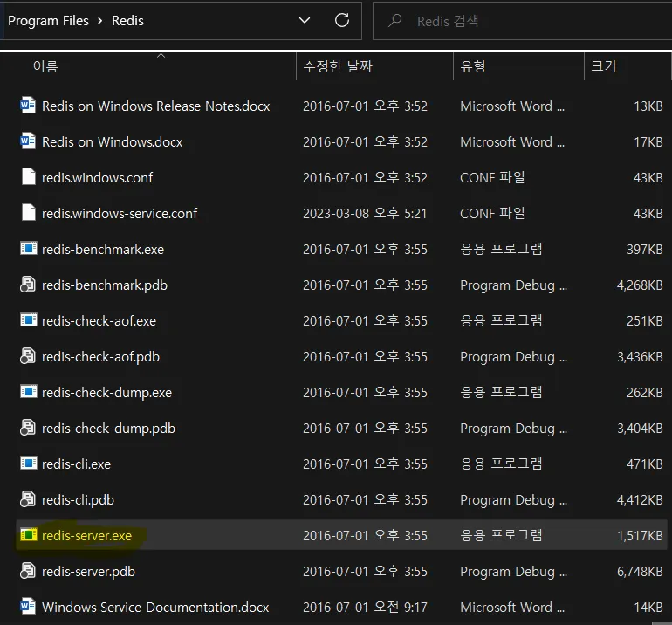Click the Redis breadcrumb segment
The width and height of the screenshot is (672, 625).
point(127,21)
